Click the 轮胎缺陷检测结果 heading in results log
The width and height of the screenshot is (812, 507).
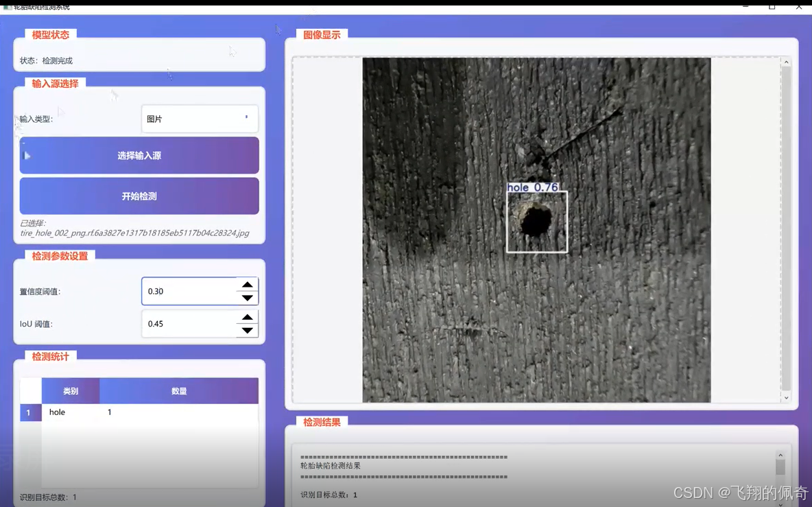(331, 466)
